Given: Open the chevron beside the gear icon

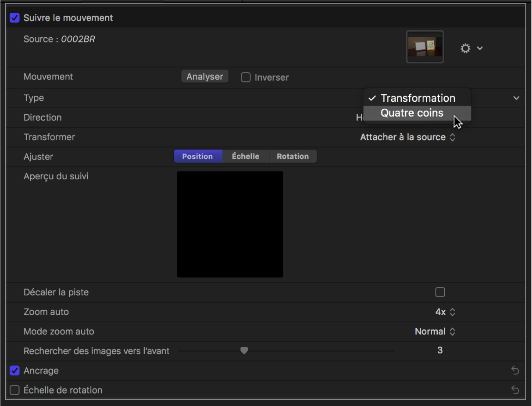Looking at the screenshot, I should click(x=480, y=48).
